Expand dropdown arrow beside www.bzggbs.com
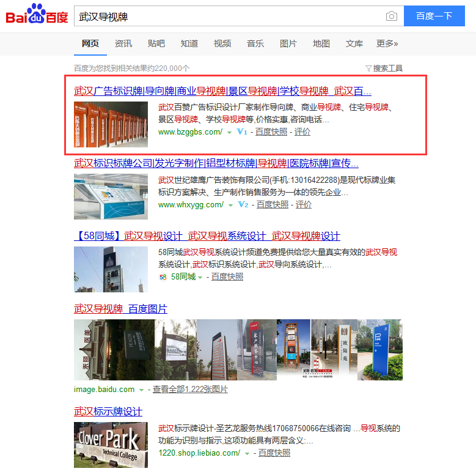This screenshot has width=476, height=474. pyautogui.click(x=230, y=133)
